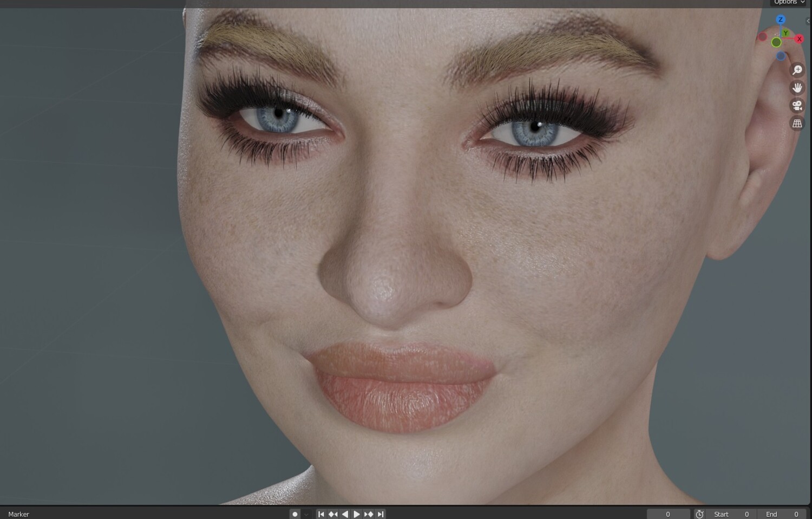Click the magnifier zoom view icon
812x519 pixels.
click(x=797, y=70)
